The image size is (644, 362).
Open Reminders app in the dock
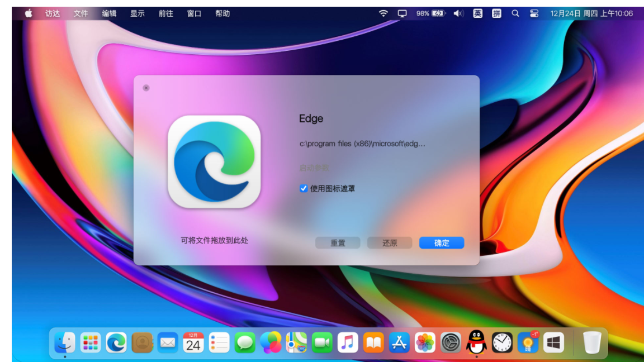tap(219, 342)
